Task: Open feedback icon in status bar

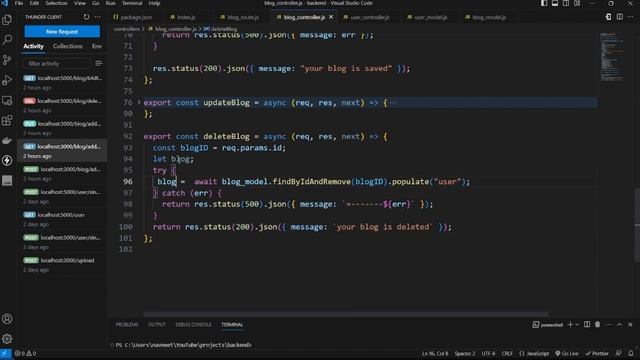Action: 619,353
